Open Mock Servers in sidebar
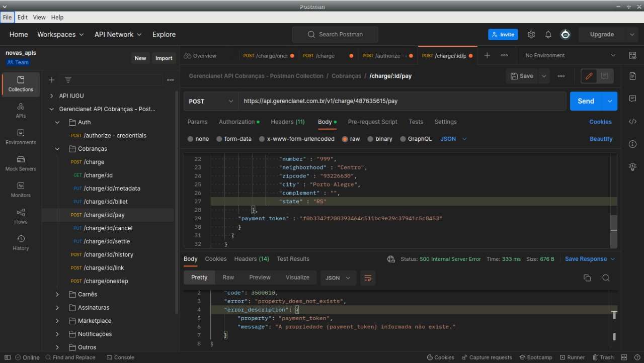This screenshot has height=363, width=644. (21, 164)
